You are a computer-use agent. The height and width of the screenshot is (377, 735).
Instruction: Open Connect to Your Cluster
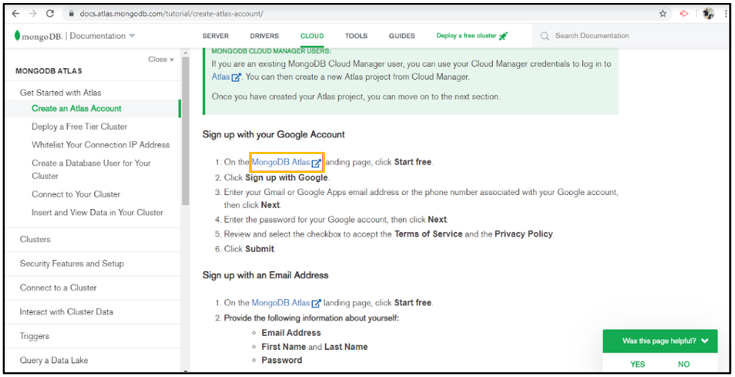(x=76, y=194)
